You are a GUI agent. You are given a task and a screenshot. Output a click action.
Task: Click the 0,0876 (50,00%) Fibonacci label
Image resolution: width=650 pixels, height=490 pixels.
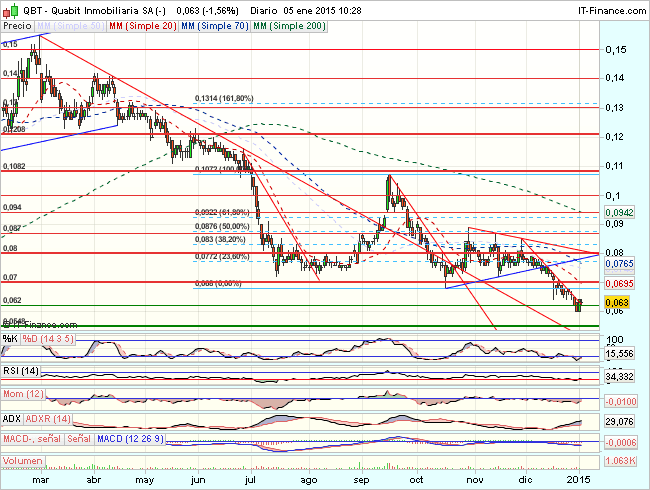(222, 226)
